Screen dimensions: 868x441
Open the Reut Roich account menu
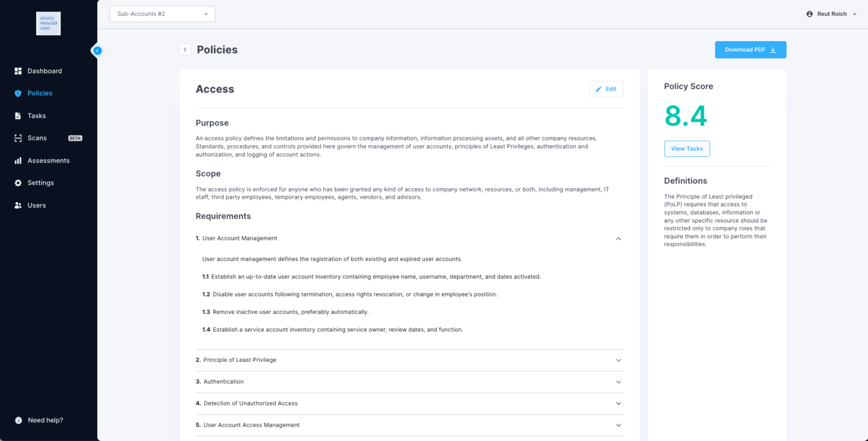831,14
